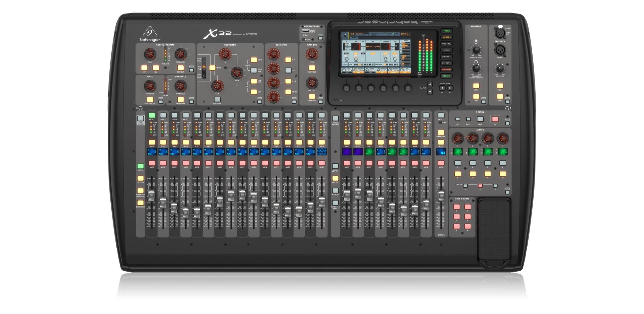Click the Behringer logo at top left
This screenshot has width=644, height=314.
coord(150,34)
